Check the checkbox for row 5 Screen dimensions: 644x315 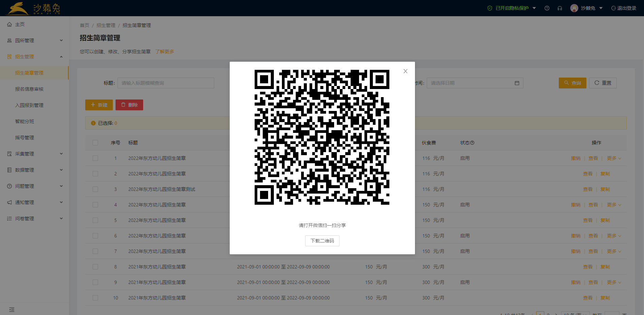95,220
